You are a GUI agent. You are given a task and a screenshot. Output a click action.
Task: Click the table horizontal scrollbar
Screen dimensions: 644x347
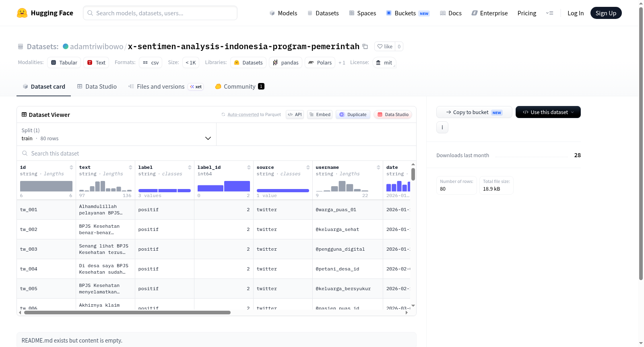(127, 312)
